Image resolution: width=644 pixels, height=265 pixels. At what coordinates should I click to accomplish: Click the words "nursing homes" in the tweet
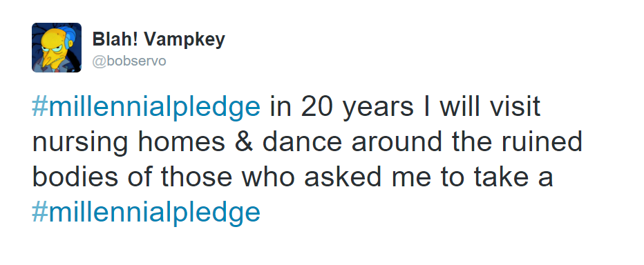pos(129,143)
